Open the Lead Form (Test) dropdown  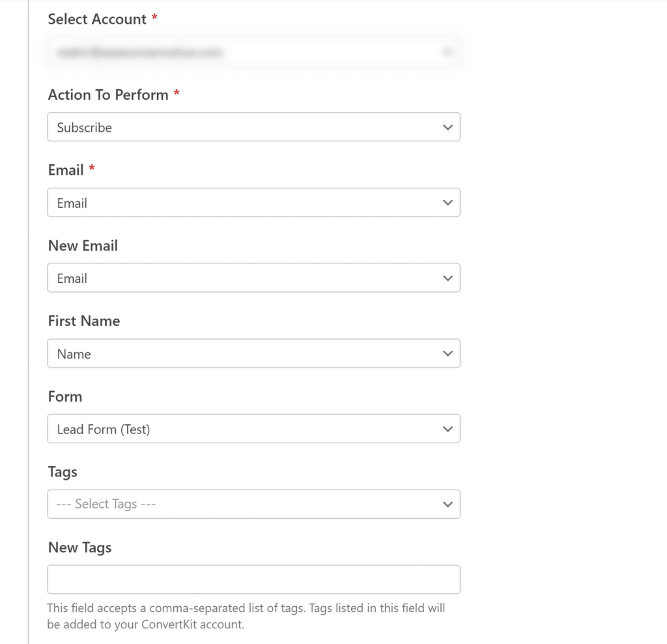(248, 430)
